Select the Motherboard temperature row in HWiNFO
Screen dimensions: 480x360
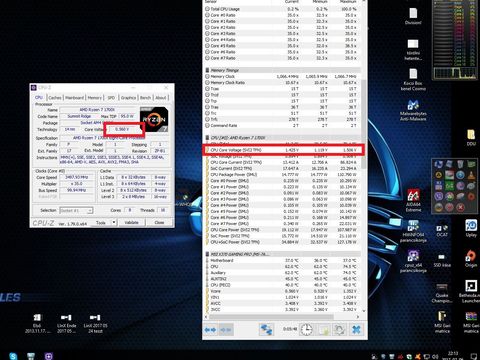[282, 260]
